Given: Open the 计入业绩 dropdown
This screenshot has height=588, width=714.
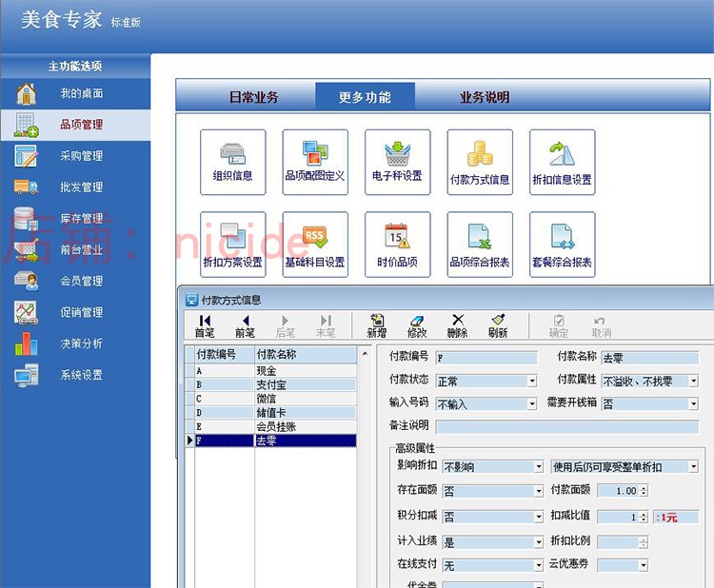Looking at the screenshot, I should click(x=538, y=541).
